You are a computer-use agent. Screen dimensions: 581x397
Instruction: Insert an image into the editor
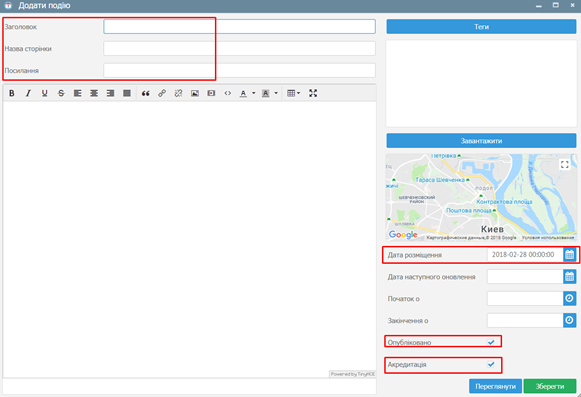[x=195, y=93]
